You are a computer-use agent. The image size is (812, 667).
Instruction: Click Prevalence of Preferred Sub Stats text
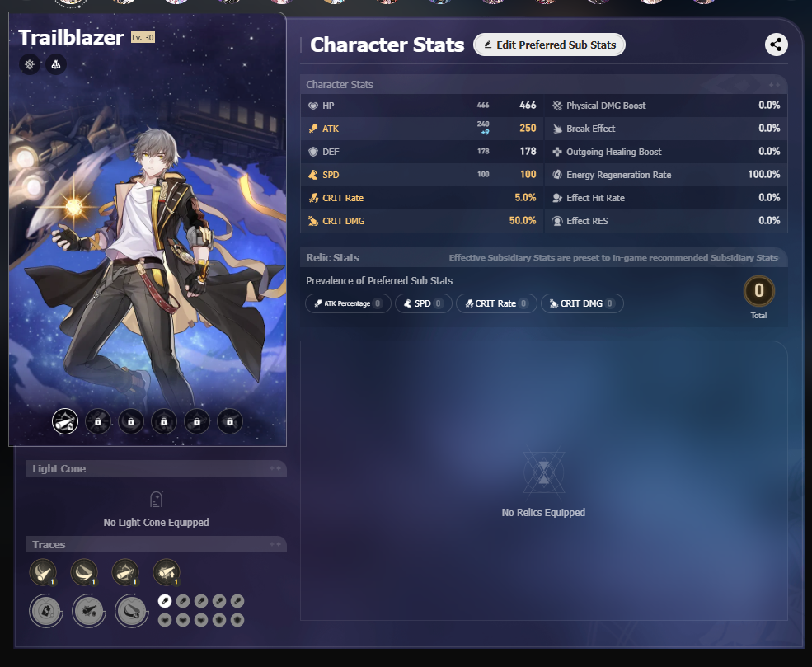379,280
